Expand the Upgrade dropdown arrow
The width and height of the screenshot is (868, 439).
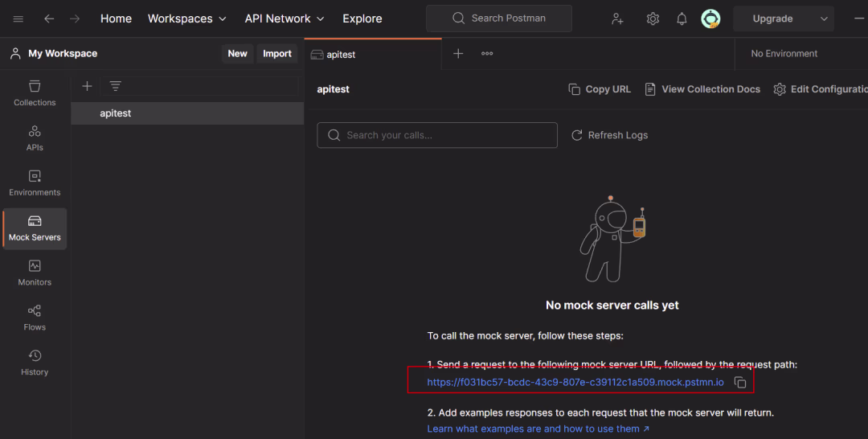824,18
